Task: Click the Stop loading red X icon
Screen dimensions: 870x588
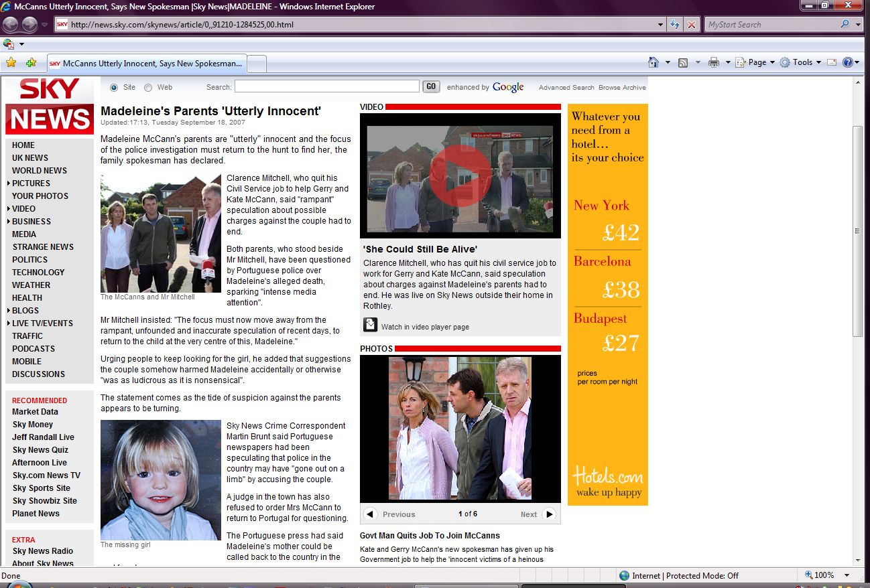Action: point(691,25)
